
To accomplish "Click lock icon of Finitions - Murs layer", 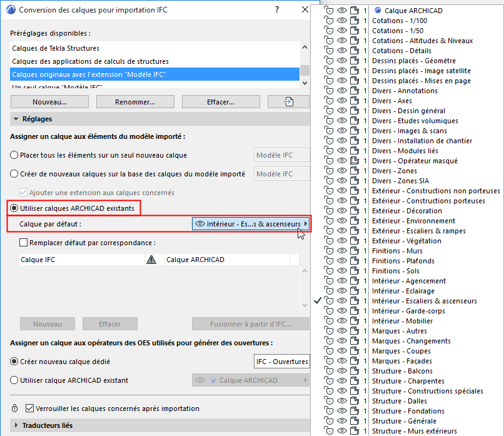I will click(328, 251).
